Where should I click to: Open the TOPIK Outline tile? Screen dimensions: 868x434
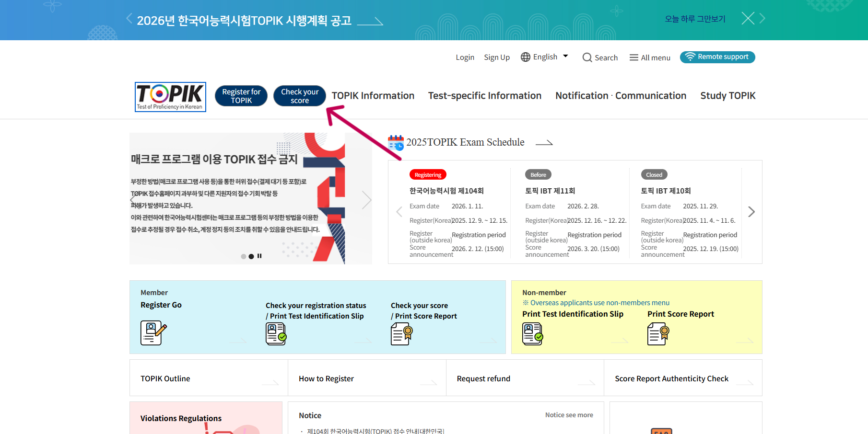click(209, 378)
